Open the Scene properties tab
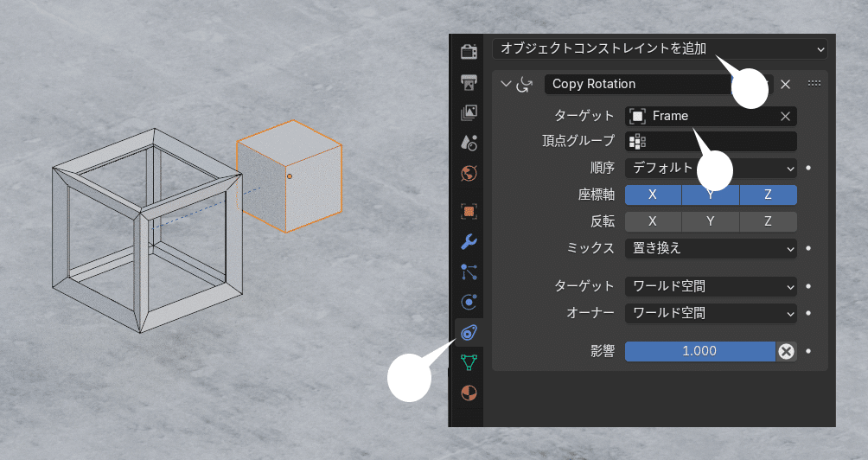Screen dimensions: 868x460 [x=469, y=143]
